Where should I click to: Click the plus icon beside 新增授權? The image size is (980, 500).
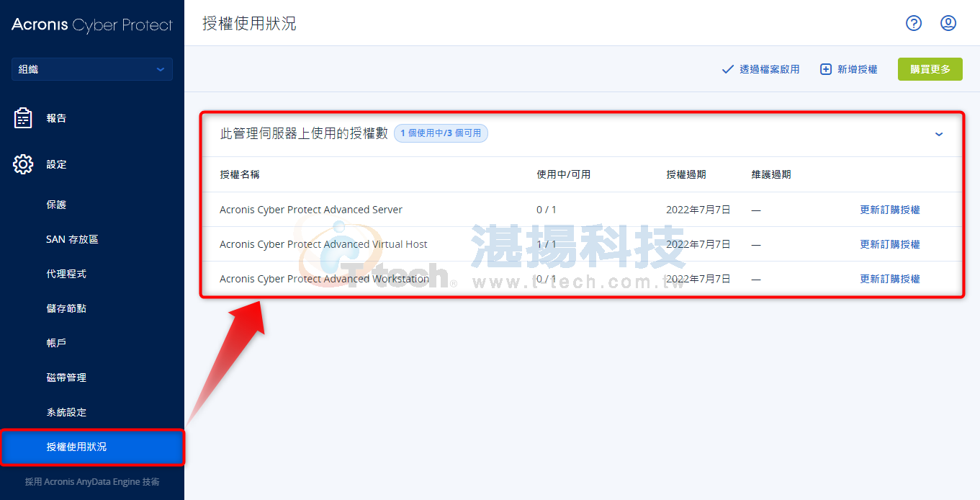(826, 69)
